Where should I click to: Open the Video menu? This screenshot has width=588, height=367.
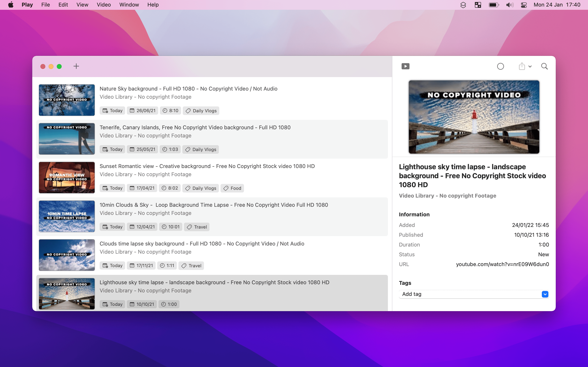[104, 5]
